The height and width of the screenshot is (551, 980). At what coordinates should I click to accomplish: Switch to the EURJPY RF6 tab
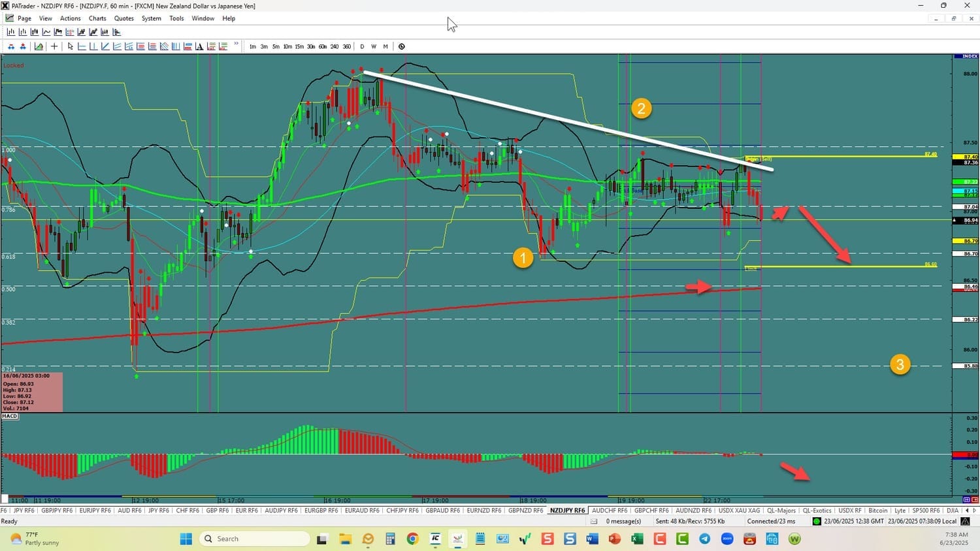[x=95, y=511]
